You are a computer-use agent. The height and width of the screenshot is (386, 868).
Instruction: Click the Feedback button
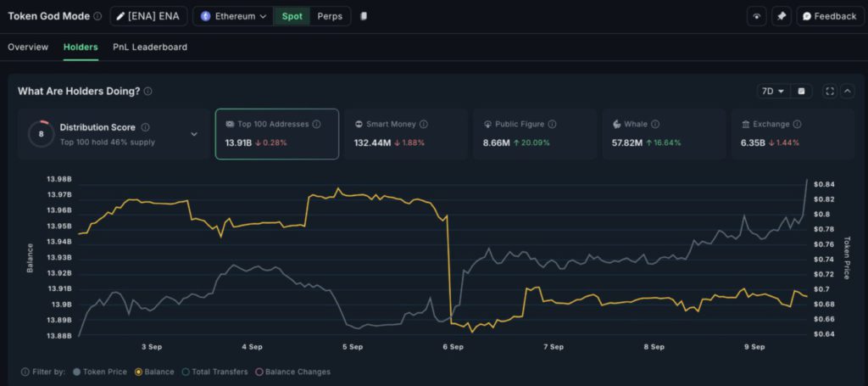829,16
